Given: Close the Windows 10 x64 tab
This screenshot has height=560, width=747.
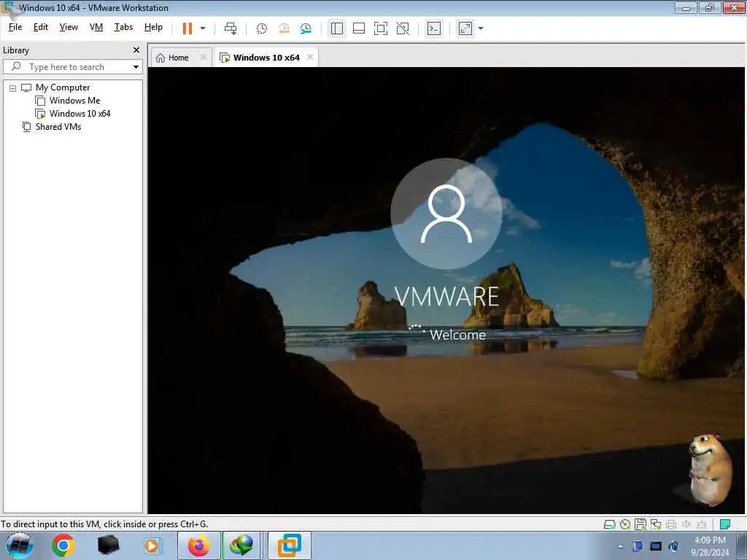Looking at the screenshot, I should tap(310, 57).
